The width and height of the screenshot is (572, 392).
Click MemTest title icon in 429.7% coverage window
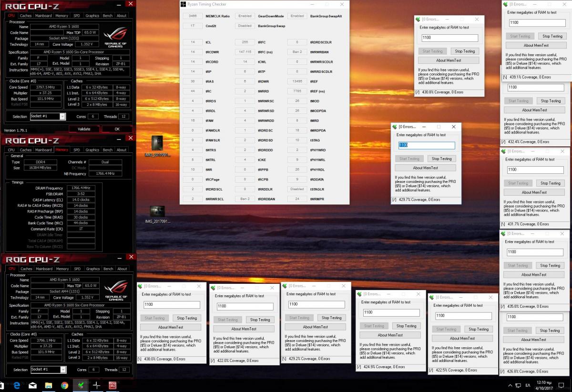[x=394, y=127]
